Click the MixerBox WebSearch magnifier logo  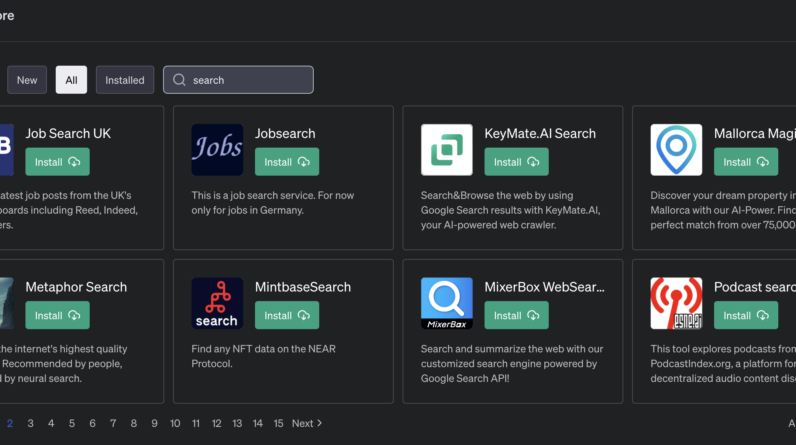click(447, 303)
